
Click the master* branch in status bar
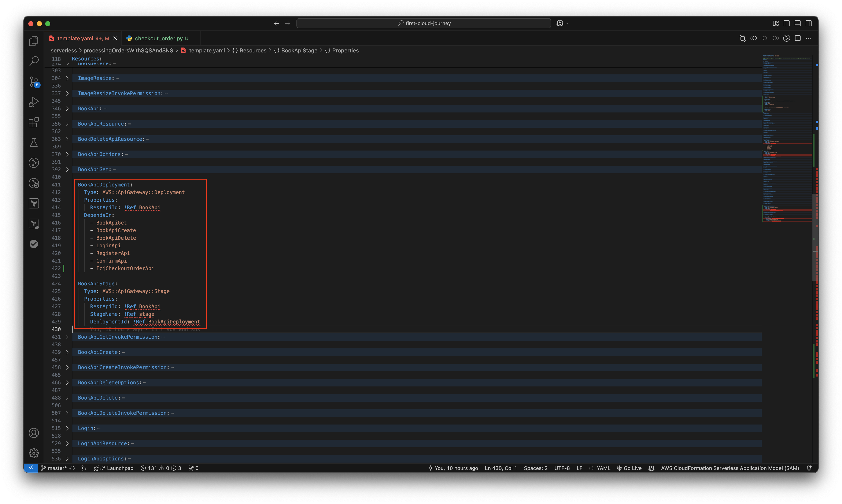54,468
